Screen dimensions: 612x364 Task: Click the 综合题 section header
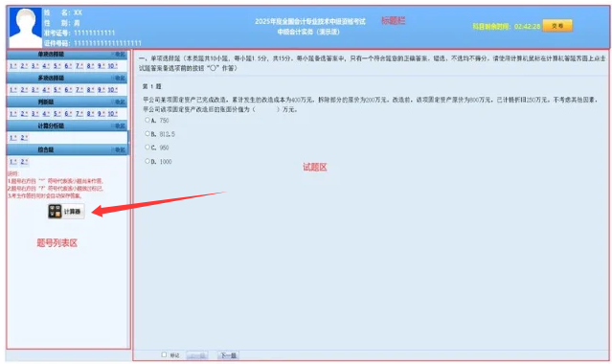coord(67,150)
